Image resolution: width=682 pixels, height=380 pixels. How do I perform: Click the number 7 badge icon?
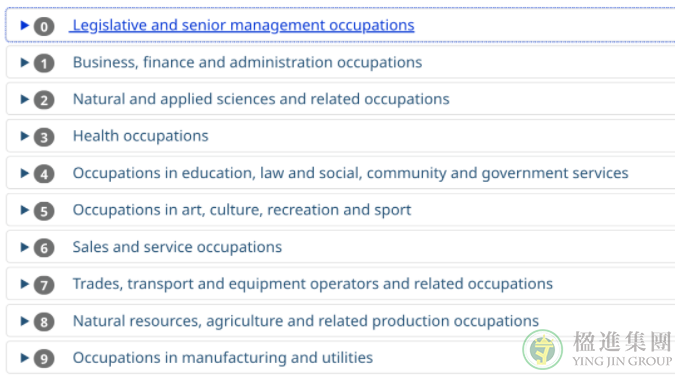[x=44, y=285]
